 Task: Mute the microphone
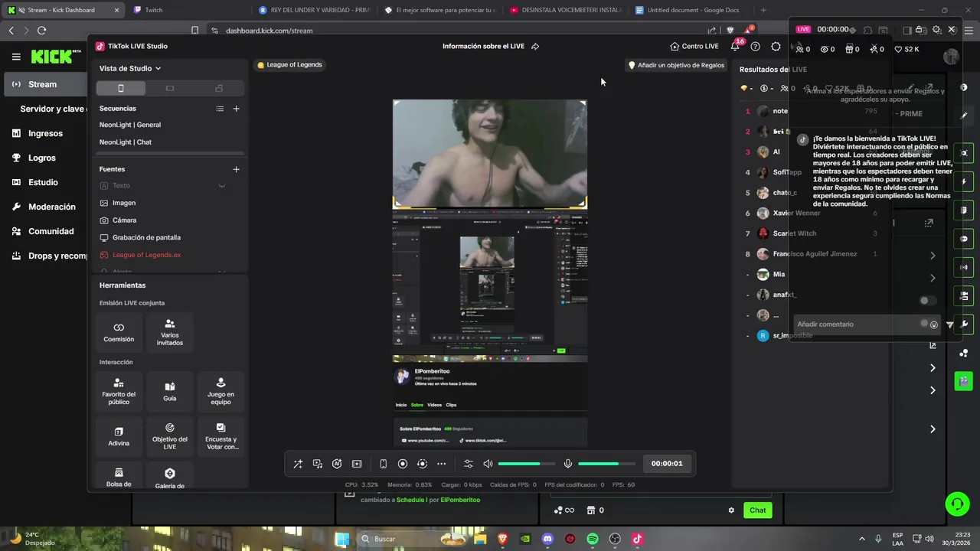(568, 464)
